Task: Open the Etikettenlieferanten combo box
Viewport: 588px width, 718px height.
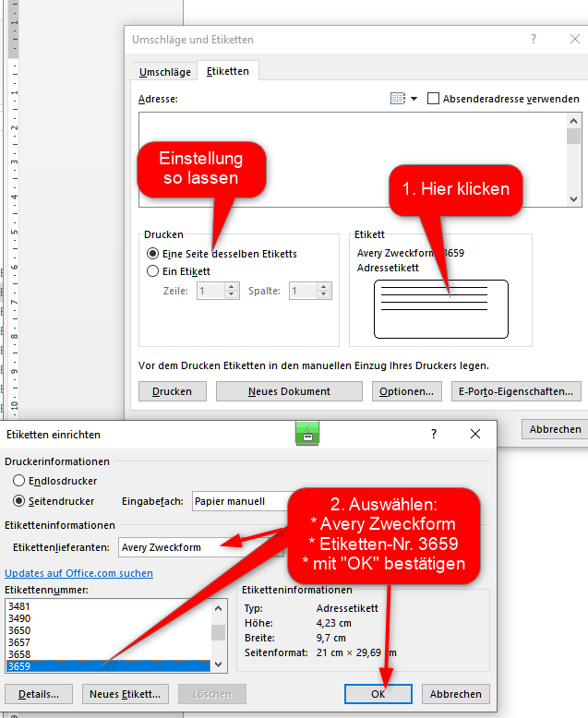Action: tap(200, 547)
